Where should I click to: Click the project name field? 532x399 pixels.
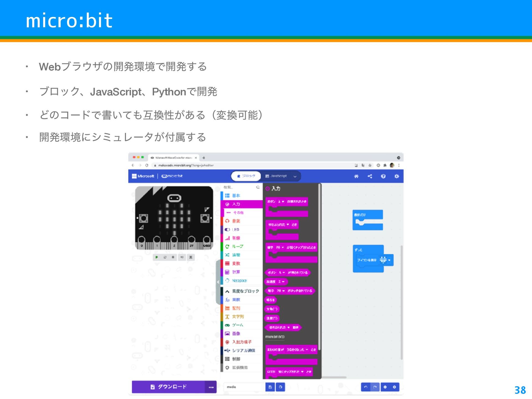244,387
